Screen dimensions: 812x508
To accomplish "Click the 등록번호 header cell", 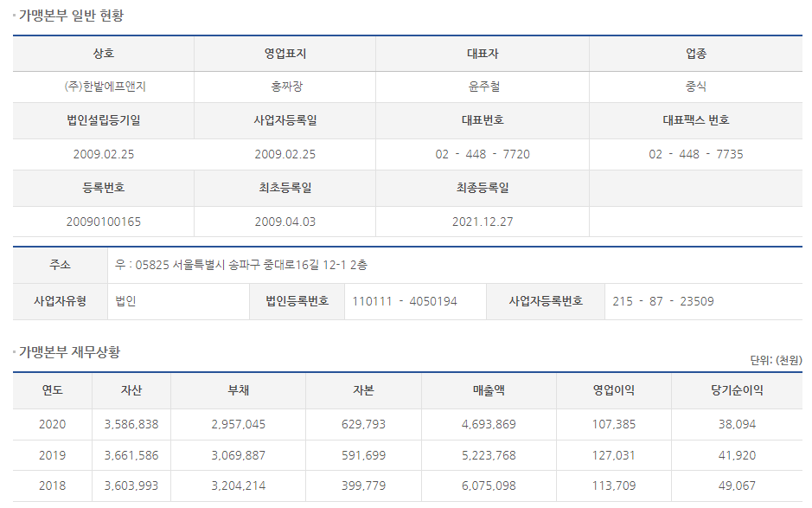I will [104, 188].
